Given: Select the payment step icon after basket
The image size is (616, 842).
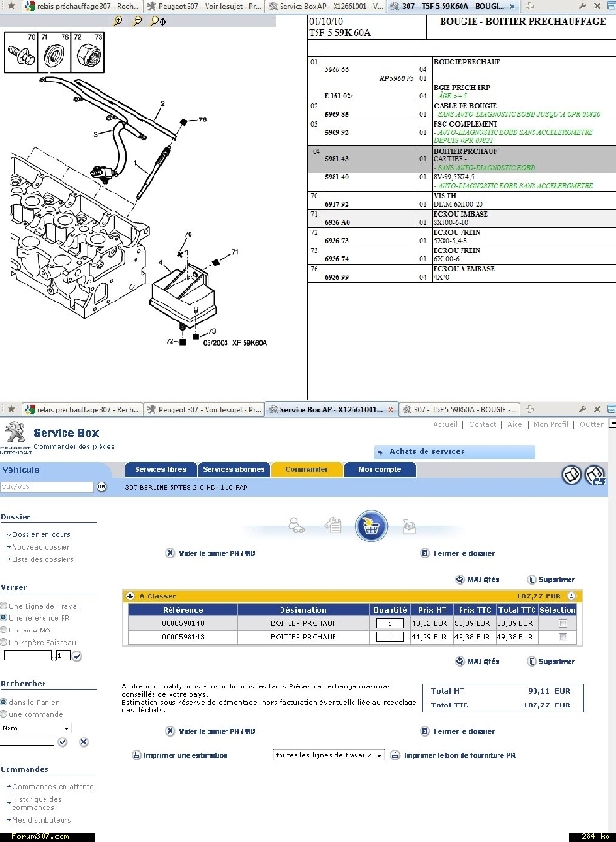Looking at the screenshot, I should 408,525.
